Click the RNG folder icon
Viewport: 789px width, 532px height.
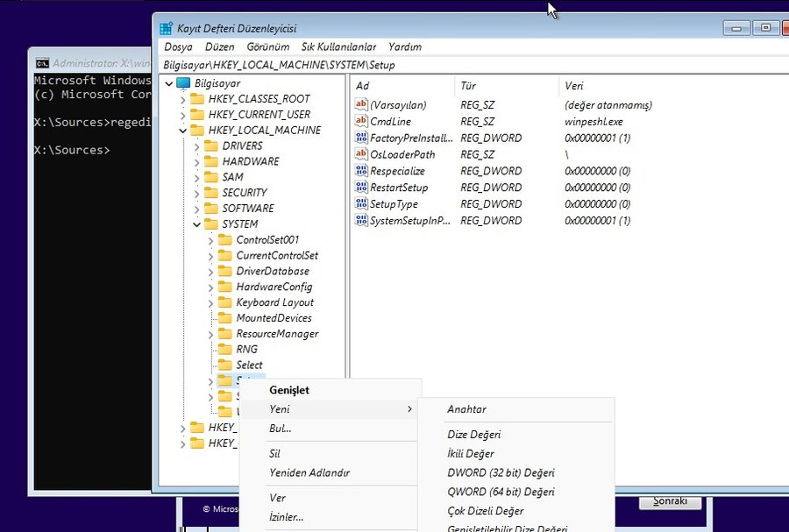tap(225, 350)
